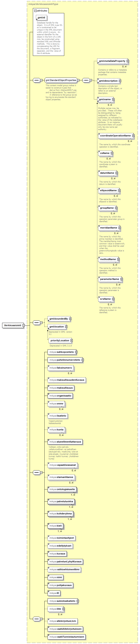Select mkpa:kohderyhma element
Screen dimensions: 140x644
pyautogui.click(x=61, y=514)
